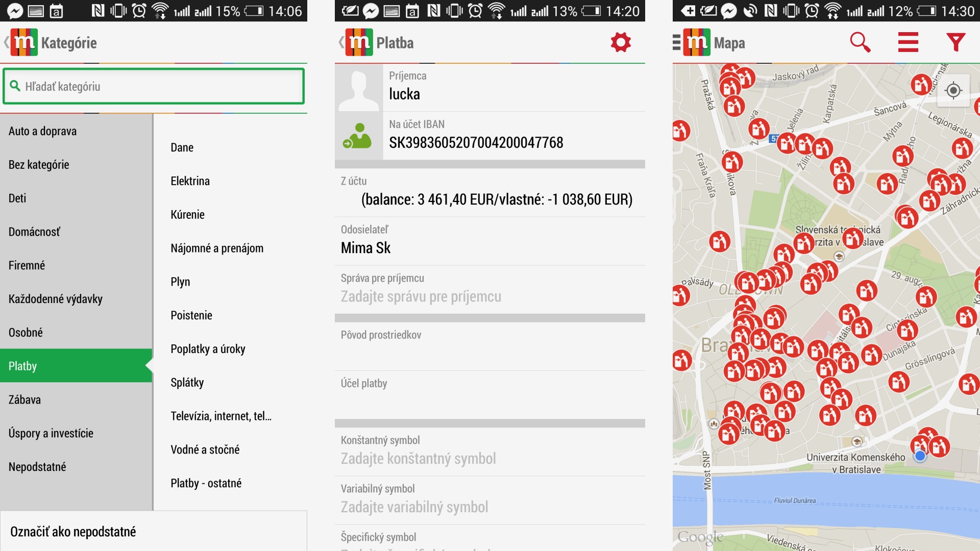
Task: Open the map list view icon
Action: [908, 42]
